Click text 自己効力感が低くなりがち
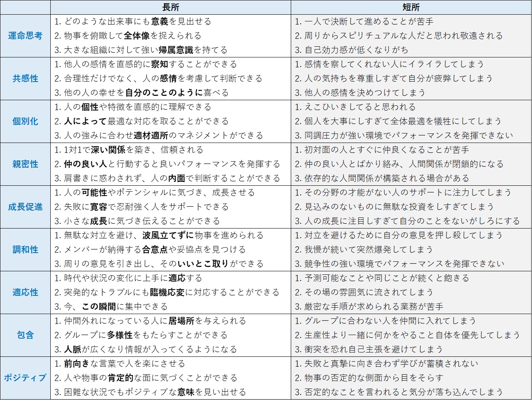 coord(356,50)
